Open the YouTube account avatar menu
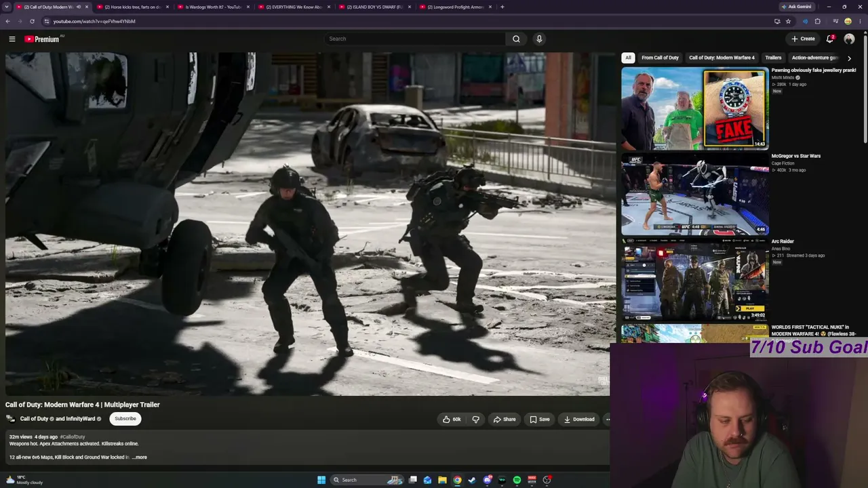 (x=849, y=39)
